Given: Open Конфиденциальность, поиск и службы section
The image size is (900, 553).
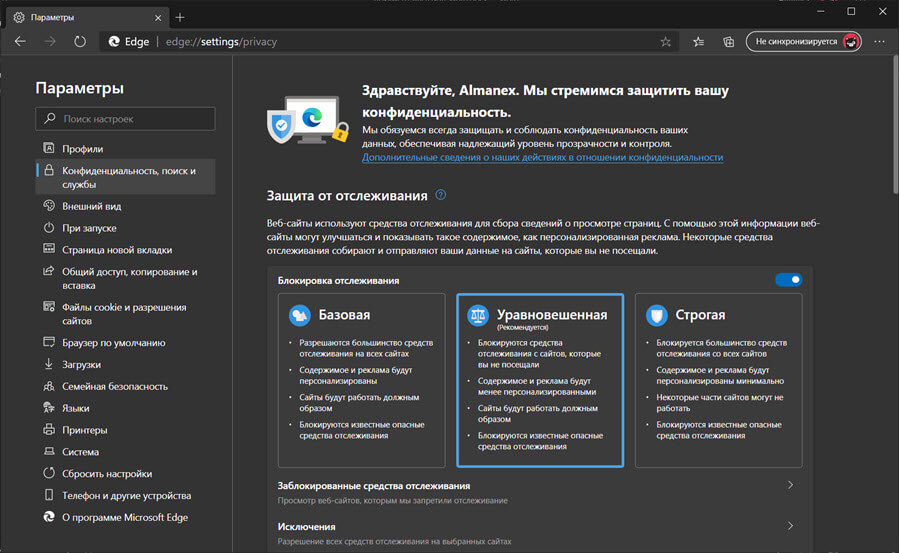Looking at the screenshot, I should pos(125,177).
